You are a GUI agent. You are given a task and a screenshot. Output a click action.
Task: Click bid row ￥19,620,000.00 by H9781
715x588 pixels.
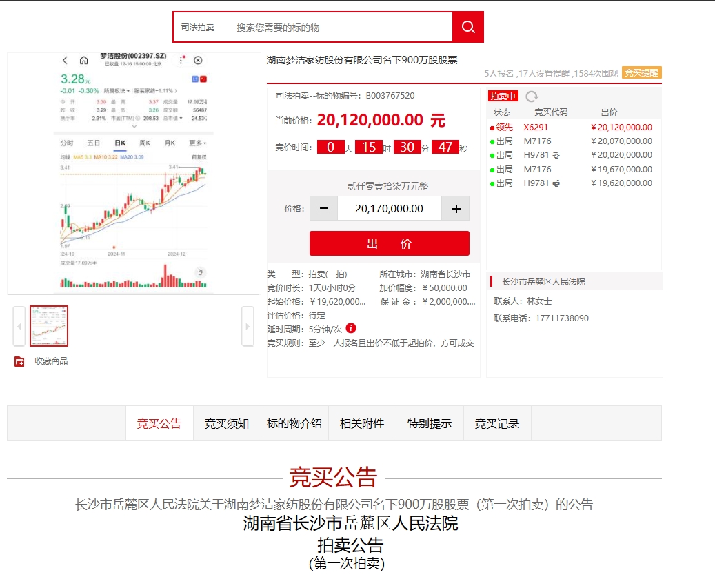(571, 183)
